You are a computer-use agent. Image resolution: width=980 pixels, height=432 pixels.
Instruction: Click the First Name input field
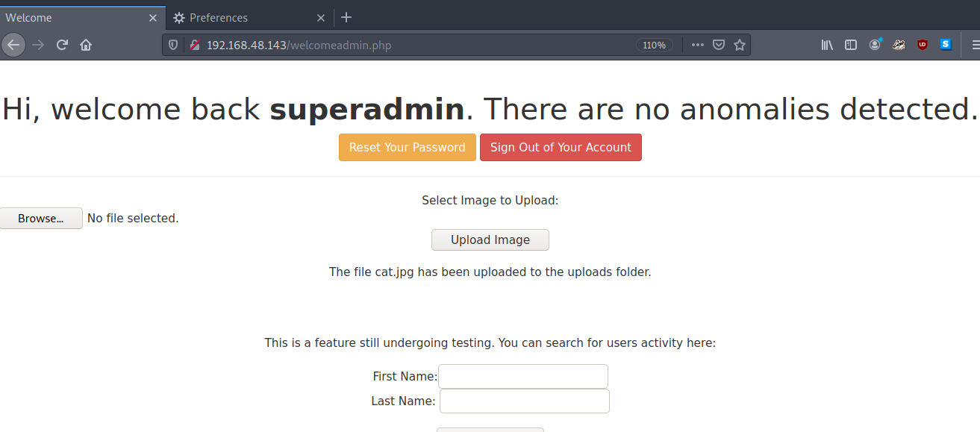pyautogui.click(x=523, y=376)
